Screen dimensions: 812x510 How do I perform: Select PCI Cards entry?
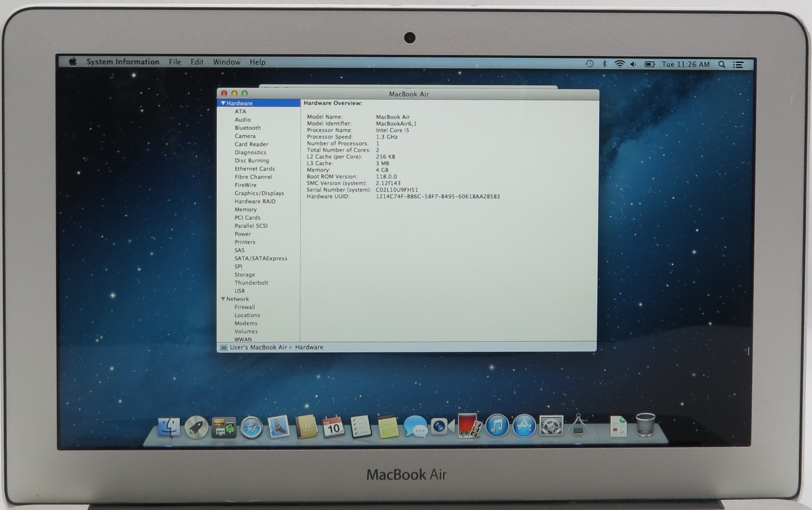pos(248,217)
